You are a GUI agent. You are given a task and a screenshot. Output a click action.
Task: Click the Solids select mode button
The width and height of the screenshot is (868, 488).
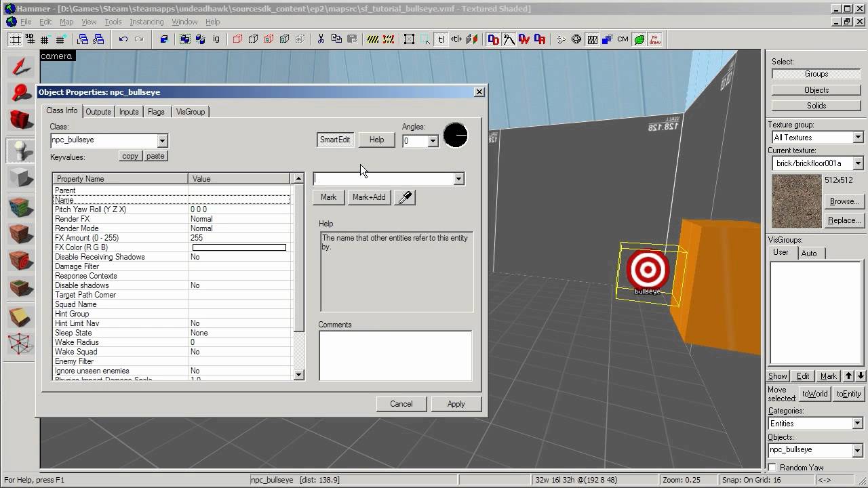click(x=816, y=106)
